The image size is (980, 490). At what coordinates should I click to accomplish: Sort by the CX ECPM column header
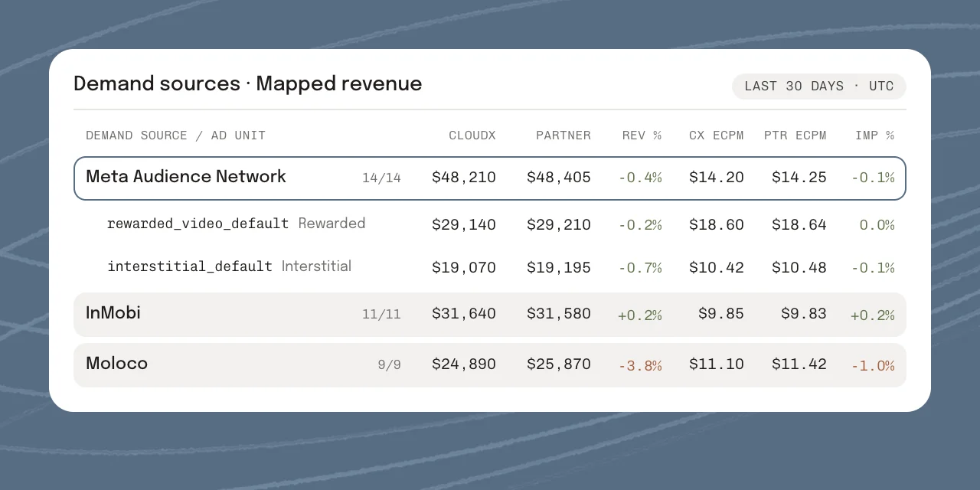(x=717, y=136)
